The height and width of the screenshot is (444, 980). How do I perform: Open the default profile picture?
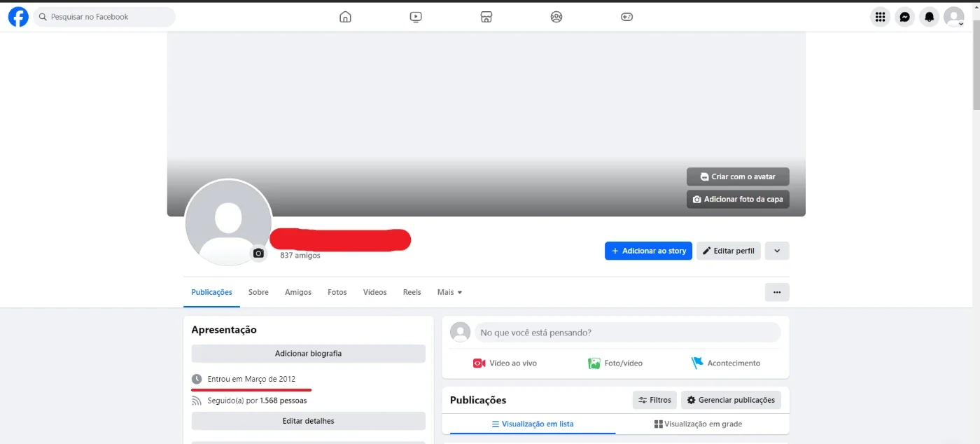pos(228,223)
